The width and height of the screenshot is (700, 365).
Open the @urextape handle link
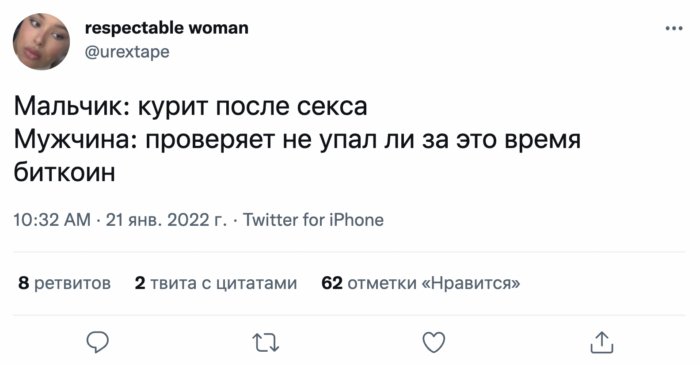(x=127, y=52)
